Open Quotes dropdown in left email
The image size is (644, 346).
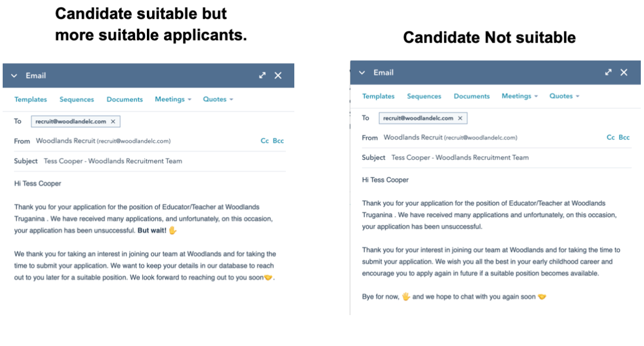218,100
